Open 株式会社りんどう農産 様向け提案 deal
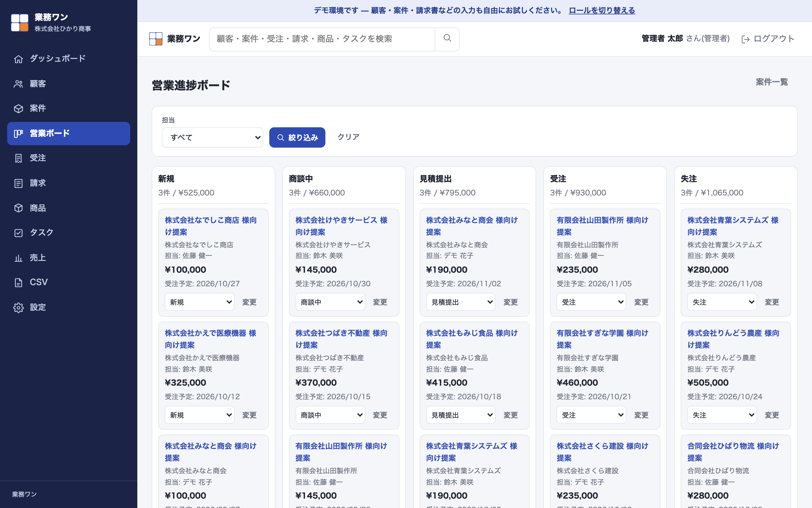 click(733, 339)
